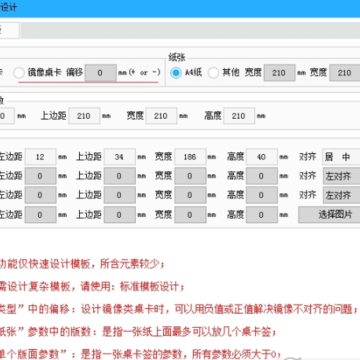Click the red note mentioning 标准模板设计
Viewport: 360px width, 360px height.
point(92,286)
